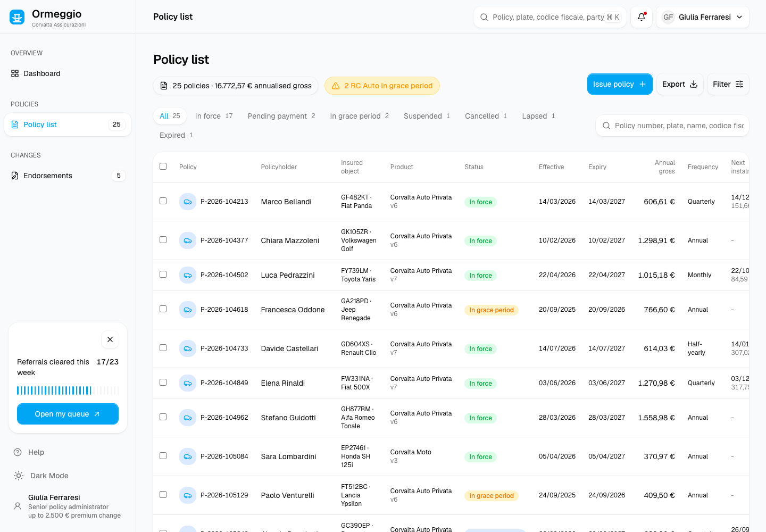766x532 pixels.
Task: Toggle Dark Mode sun icon
Action: point(19,476)
